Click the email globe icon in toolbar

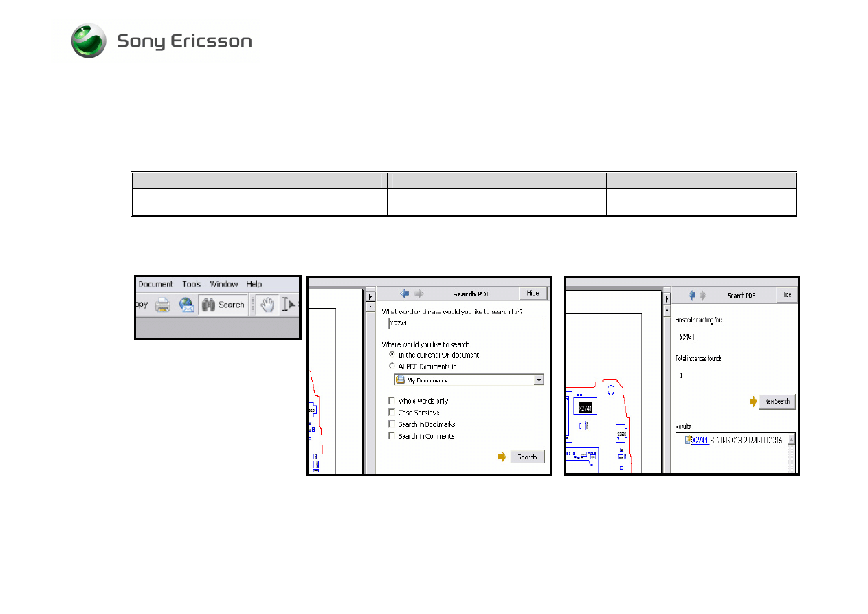[186, 305]
